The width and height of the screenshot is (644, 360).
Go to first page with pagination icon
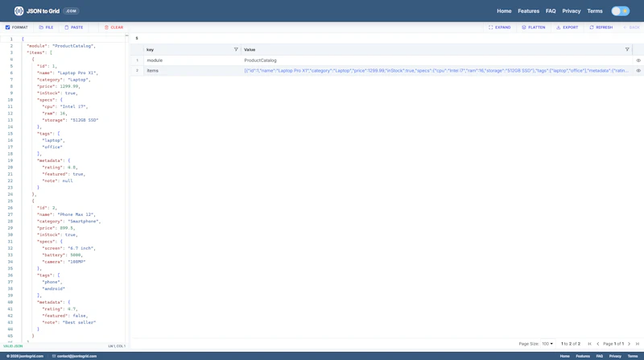click(589, 344)
